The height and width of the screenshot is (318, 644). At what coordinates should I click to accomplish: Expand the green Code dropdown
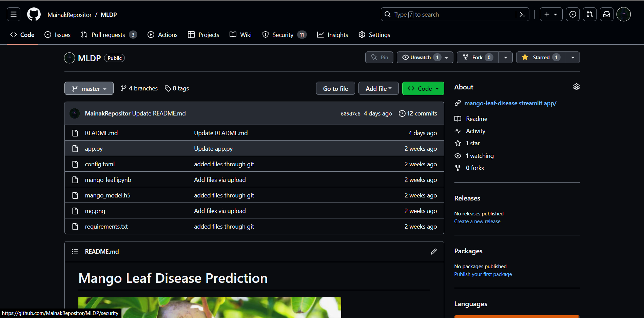(423, 88)
